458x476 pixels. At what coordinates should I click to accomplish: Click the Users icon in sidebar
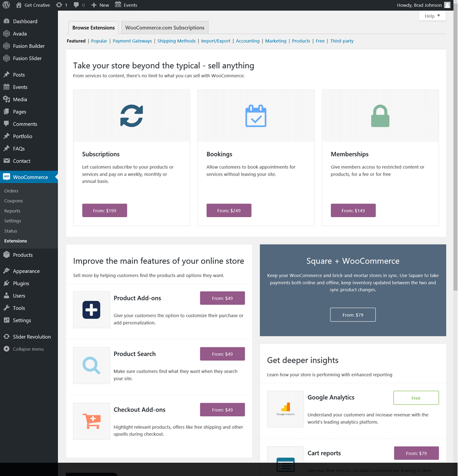point(6,295)
